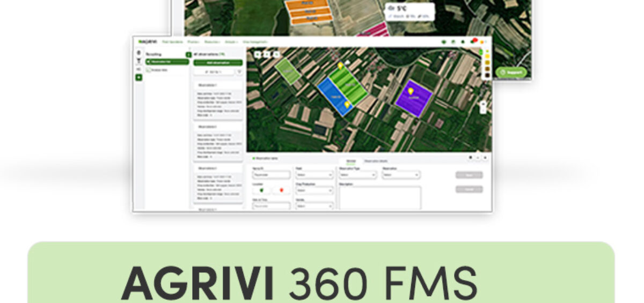This screenshot has width=644, height=303.
Task: Click the upper grey Save button
Action: tap(469, 175)
